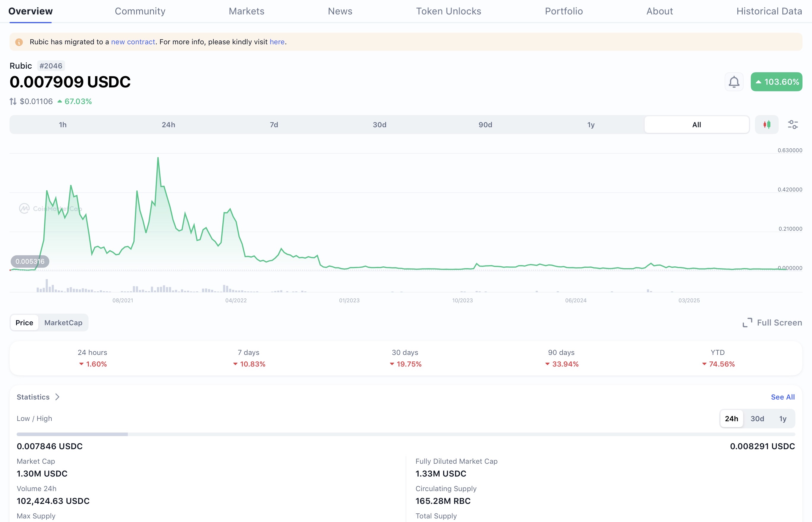Select the 7d chart timeframe

coord(274,125)
